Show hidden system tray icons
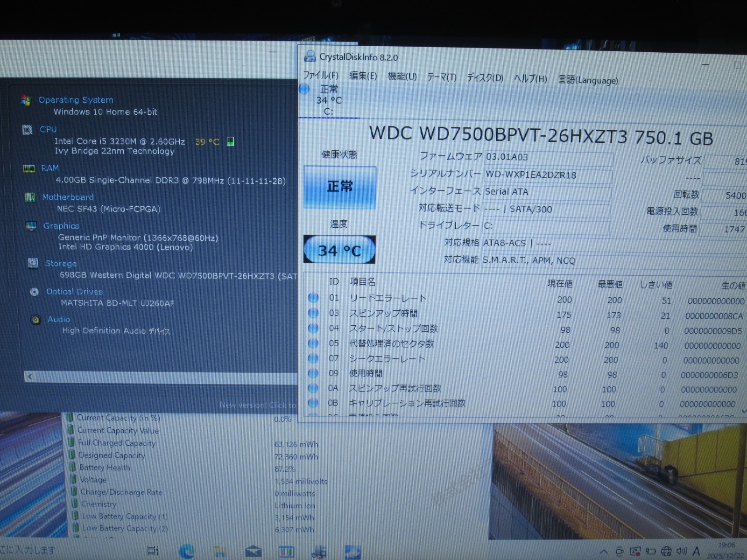The height and width of the screenshot is (560, 747). [604, 552]
